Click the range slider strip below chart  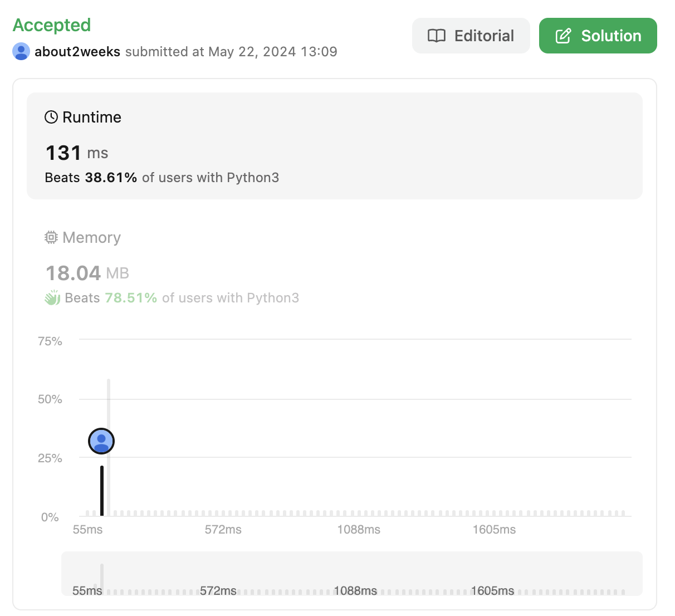[x=352, y=574]
